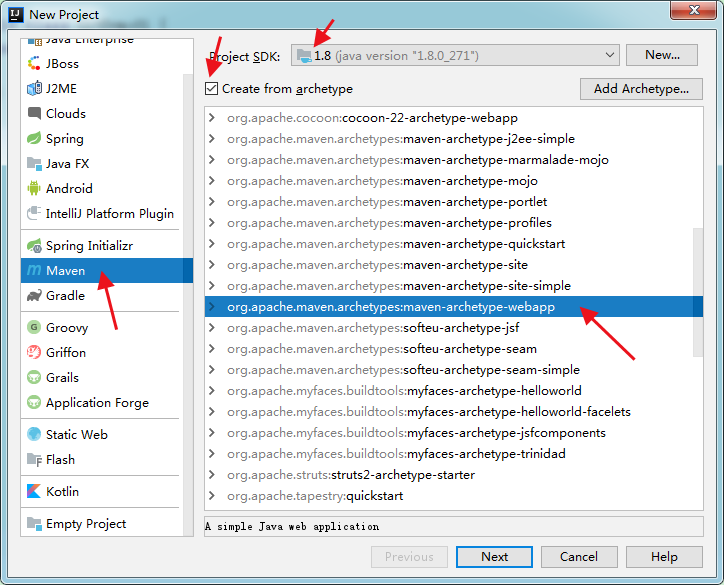724x585 pixels.
Task: Select JBoss project type icon
Action: [x=34, y=63]
